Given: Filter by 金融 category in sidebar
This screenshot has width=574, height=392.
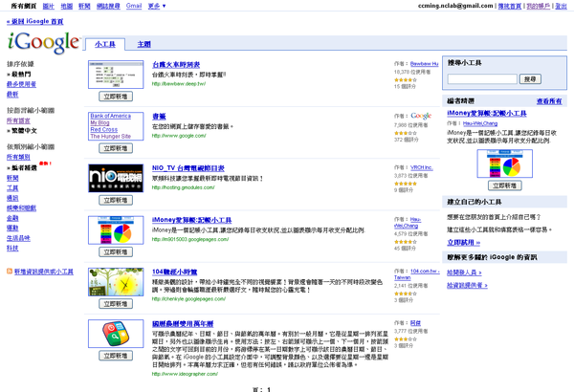Looking at the screenshot, I should (x=12, y=218).
